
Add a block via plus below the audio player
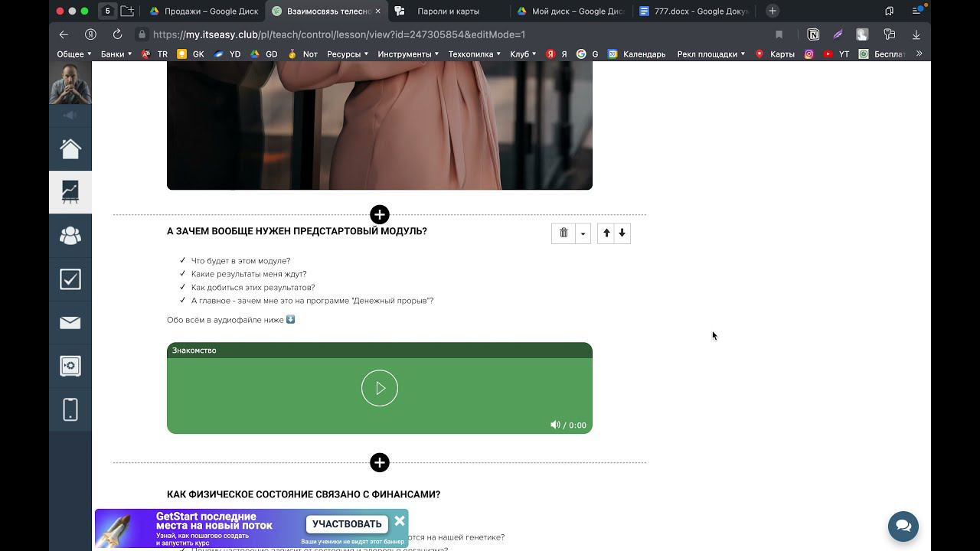coord(380,462)
